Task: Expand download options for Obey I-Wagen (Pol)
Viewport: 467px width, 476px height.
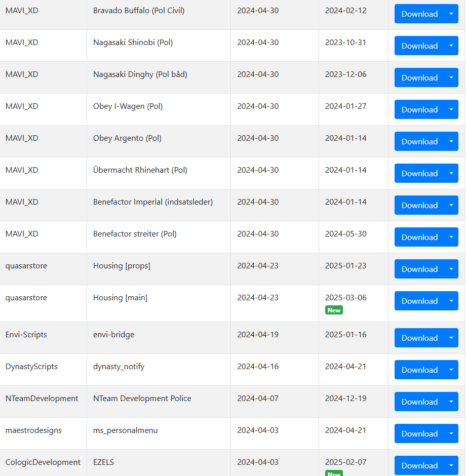Action: point(451,109)
